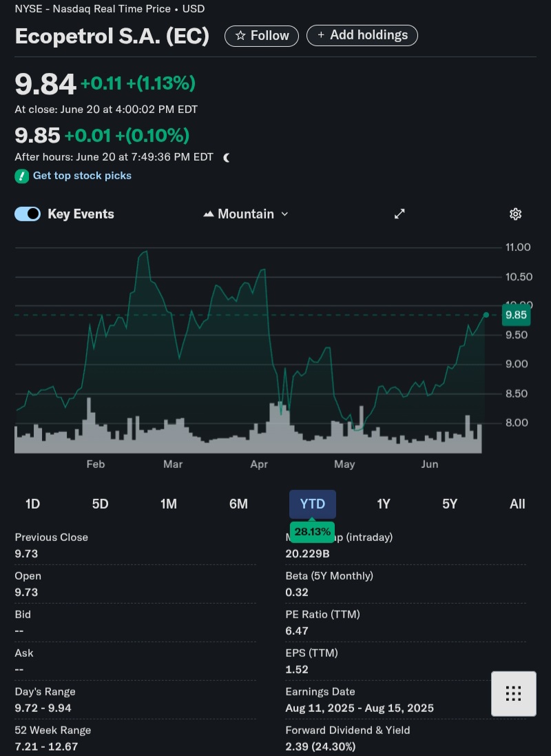Click 52 Week Range value 7.21 - 12.67

46,747
